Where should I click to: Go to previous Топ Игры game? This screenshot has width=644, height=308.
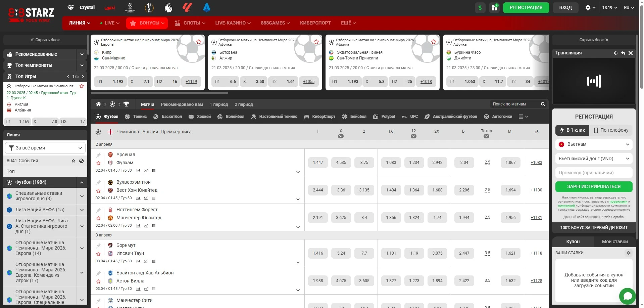click(68, 77)
